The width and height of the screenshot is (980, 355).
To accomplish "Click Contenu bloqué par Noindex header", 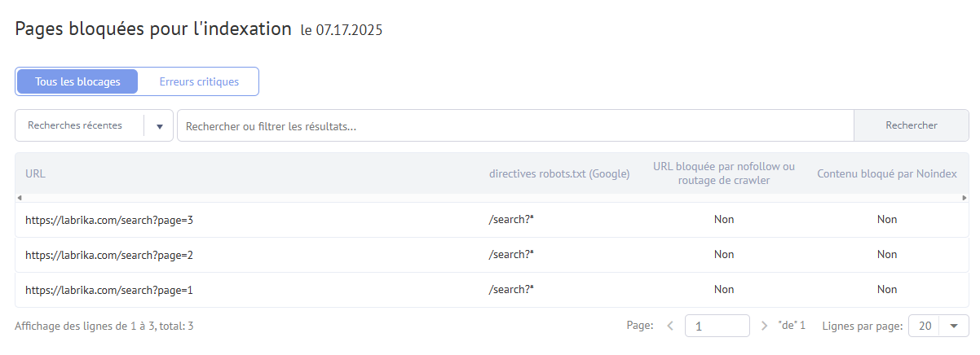I will (x=887, y=173).
